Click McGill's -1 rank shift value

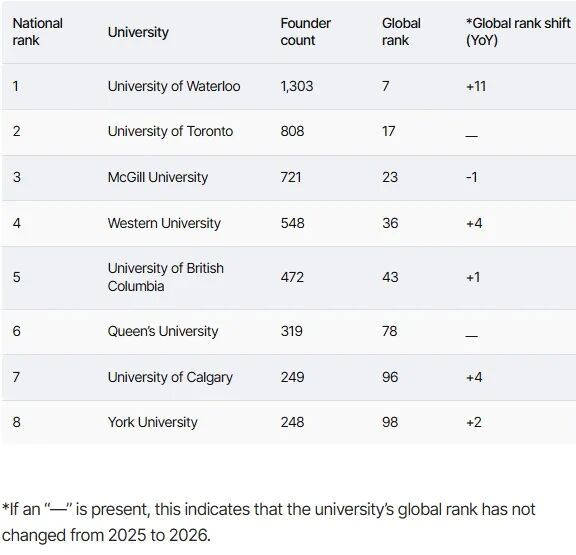[471, 177]
